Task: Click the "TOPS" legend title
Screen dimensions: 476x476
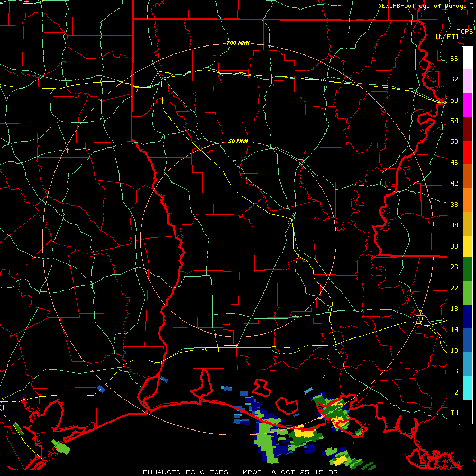Action: (x=465, y=31)
